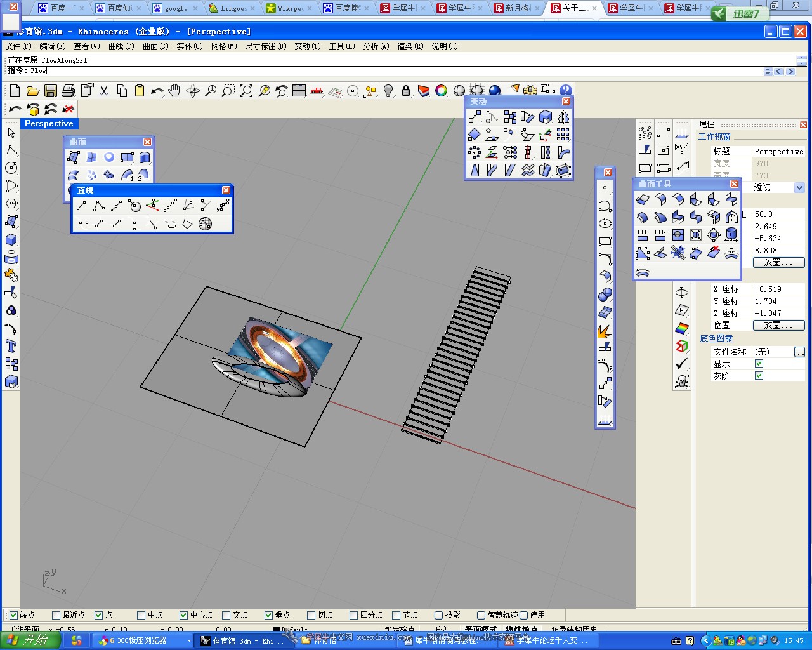Viewport: 812px width, 650px height.
Task: Close the 直线 floating toolbar
Action: point(226,190)
